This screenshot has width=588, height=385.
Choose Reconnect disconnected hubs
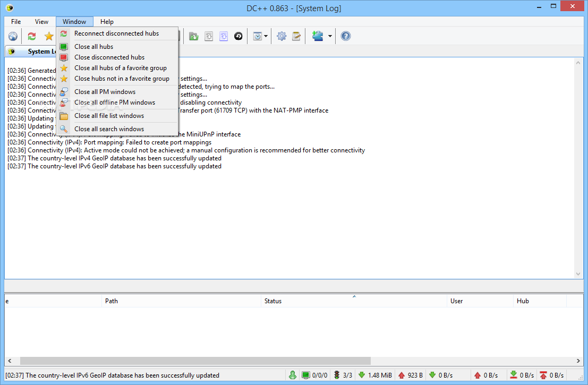click(x=117, y=33)
